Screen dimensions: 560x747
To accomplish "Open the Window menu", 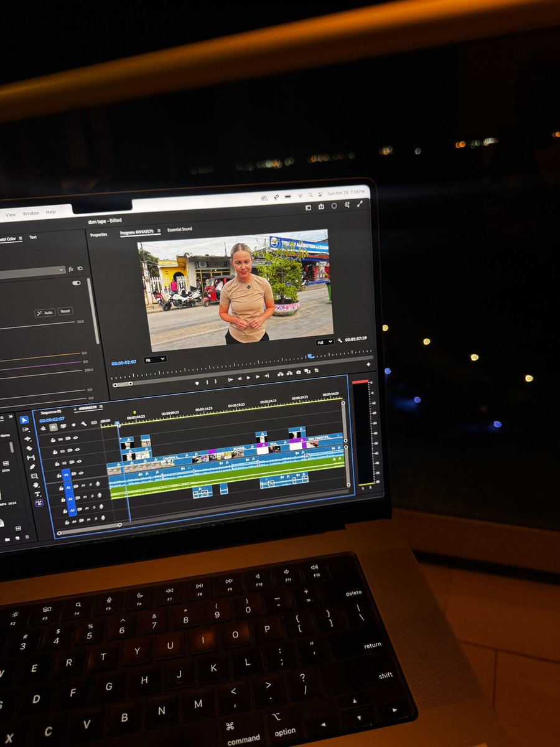I will point(30,214).
